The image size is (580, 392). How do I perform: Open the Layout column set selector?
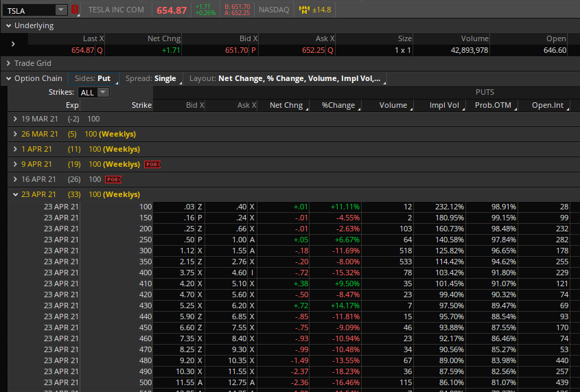286,78
